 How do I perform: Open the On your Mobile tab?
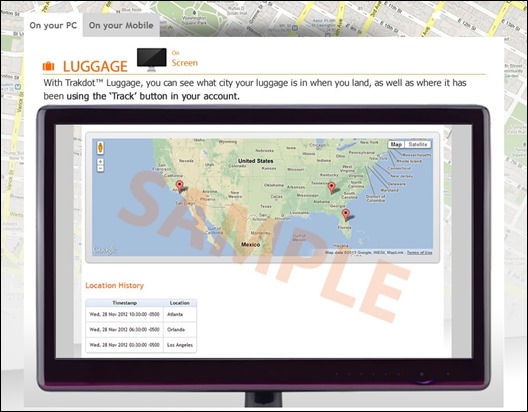coord(121,25)
